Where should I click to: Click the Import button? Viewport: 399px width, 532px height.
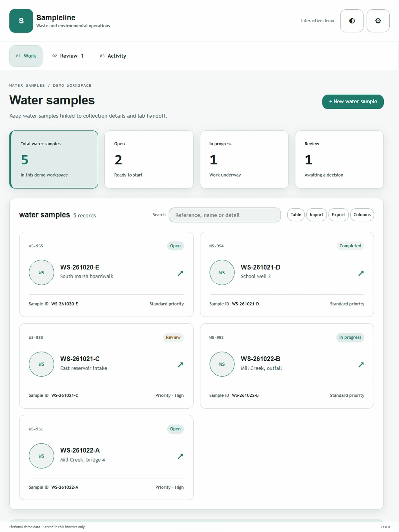point(317,215)
